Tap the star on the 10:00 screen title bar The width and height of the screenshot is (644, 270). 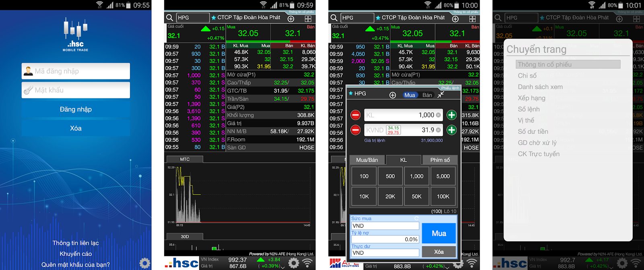[378, 18]
